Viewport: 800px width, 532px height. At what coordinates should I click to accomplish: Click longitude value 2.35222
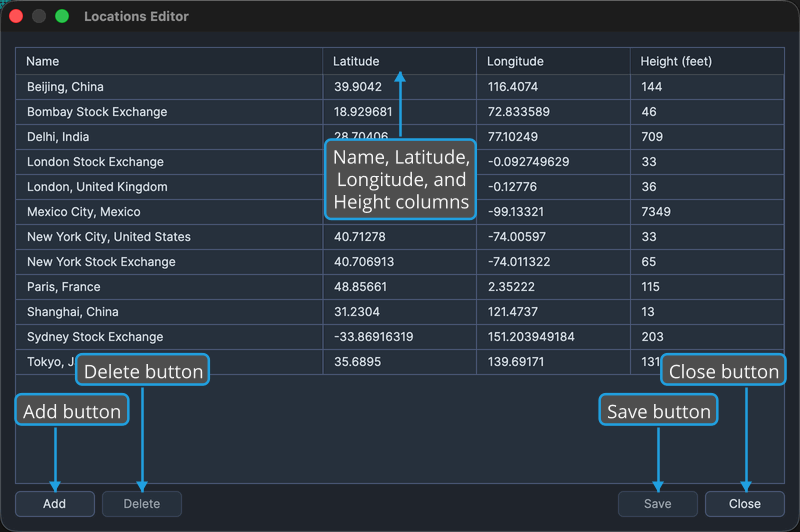point(511,287)
